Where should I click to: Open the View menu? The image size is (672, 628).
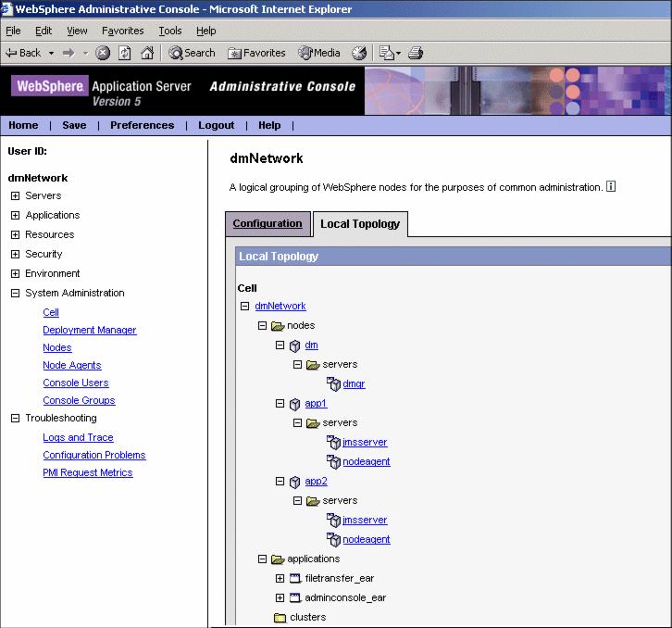(x=77, y=31)
